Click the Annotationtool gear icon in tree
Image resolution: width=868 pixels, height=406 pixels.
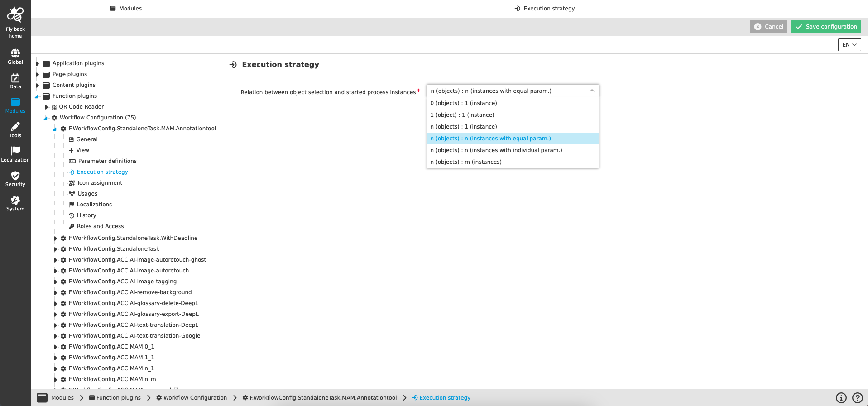pyautogui.click(x=63, y=129)
